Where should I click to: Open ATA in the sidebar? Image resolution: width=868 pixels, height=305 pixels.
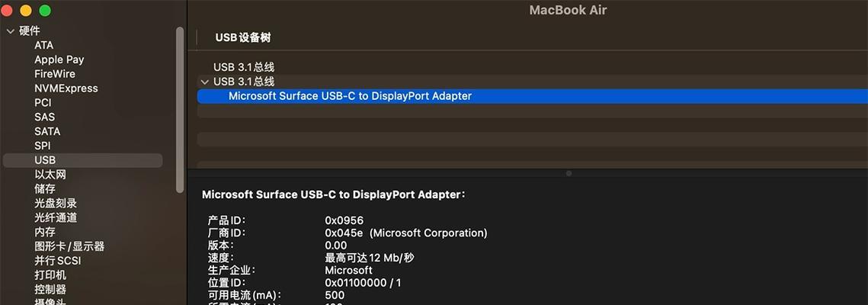click(x=43, y=45)
